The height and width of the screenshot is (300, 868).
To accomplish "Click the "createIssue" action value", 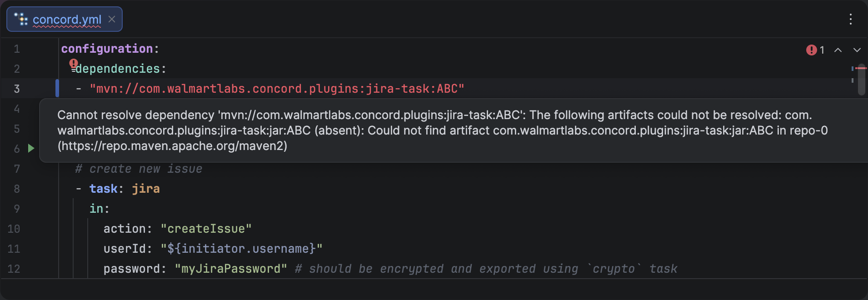I will tap(206, 229).
